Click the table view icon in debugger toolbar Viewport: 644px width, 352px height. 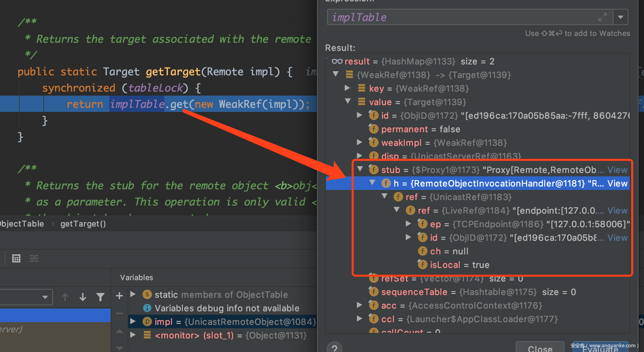point(16,259)
